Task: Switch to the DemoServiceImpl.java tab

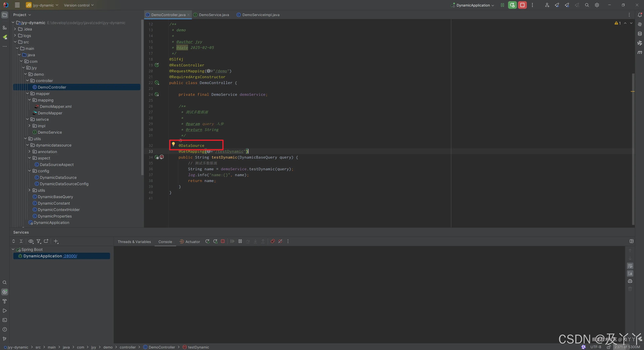Action: pyautogui.click(x=260, y=15)
